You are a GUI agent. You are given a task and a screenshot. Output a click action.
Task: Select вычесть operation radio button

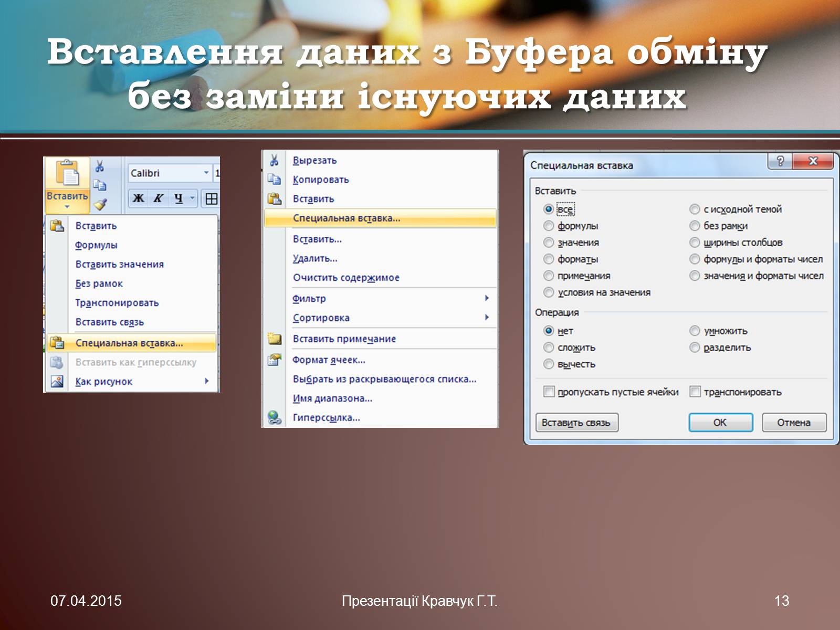(549, 364)
